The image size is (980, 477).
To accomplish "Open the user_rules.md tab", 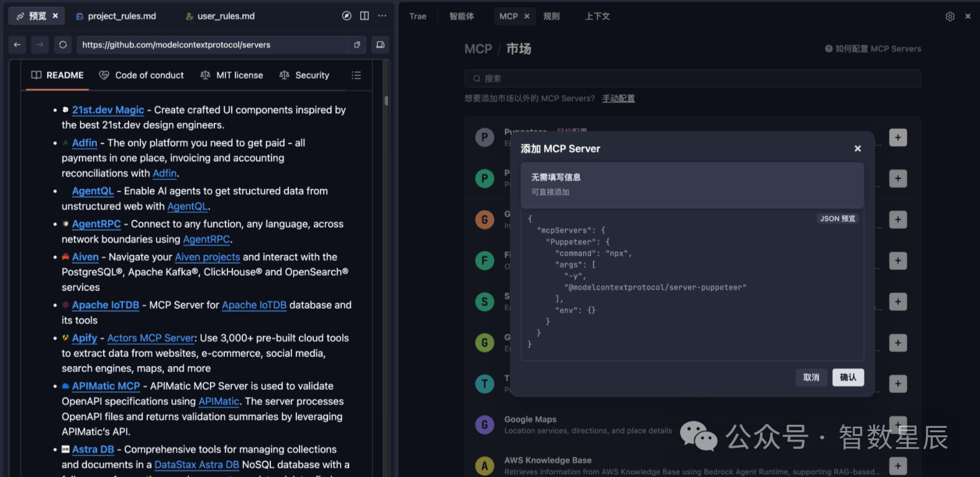I will tap(221, 16).
